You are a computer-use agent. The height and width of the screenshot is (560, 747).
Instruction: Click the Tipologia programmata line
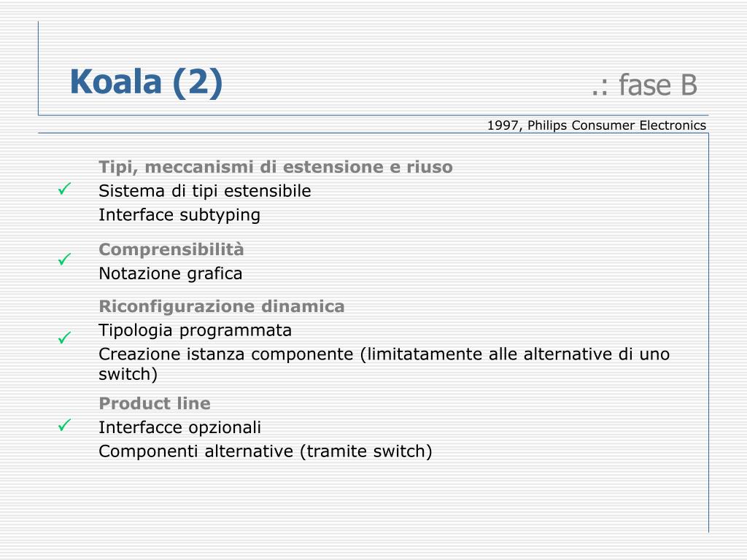(195, 330)
